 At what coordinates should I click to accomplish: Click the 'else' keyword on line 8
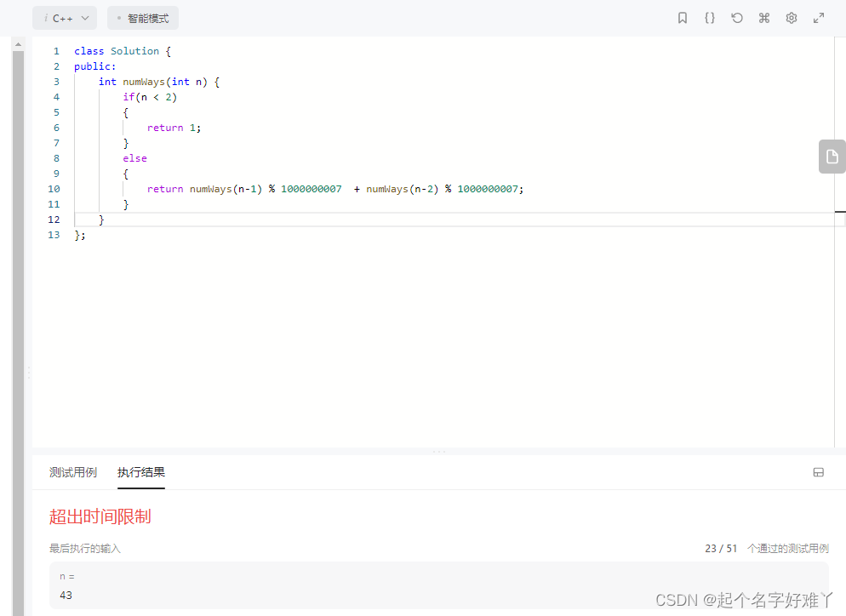(x=134, y=158)
